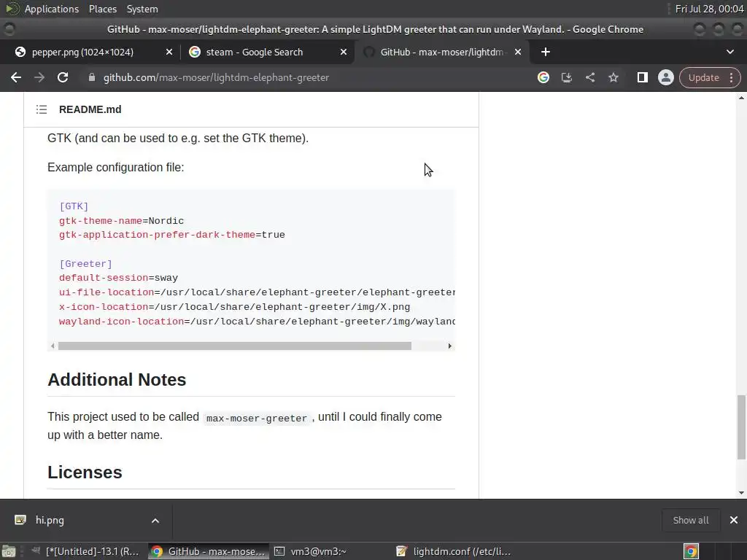Click the gtk-theme-name=Nordic line

[122, 221]
